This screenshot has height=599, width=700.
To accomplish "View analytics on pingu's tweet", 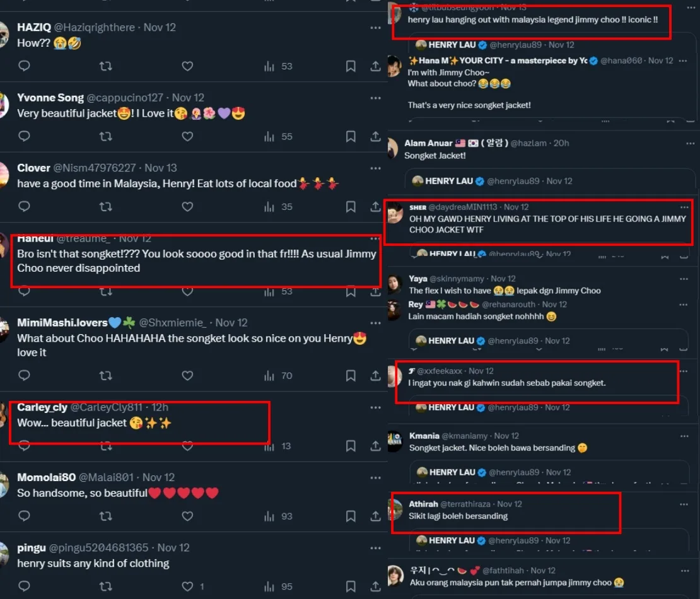I will pos(278,586).
